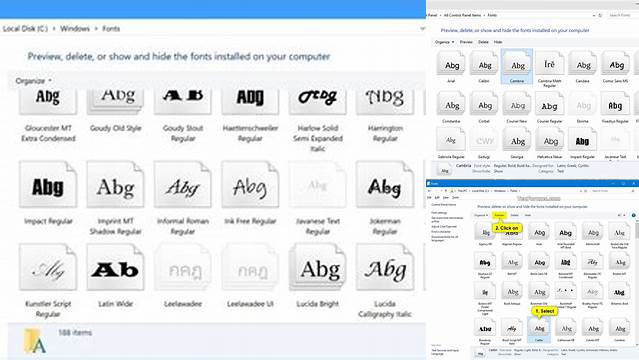Select the Goudy Stout Regular font icon

(183, 102)
